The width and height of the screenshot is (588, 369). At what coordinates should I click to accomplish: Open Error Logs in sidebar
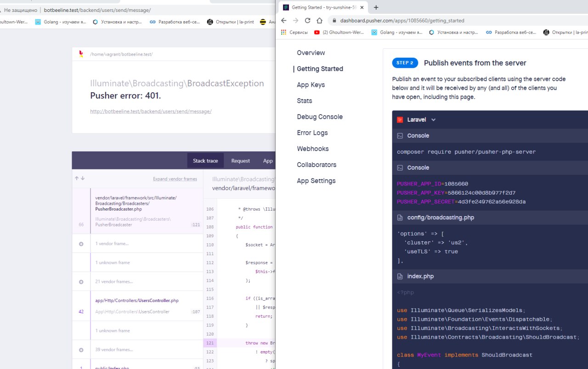[x=312, y=133]
